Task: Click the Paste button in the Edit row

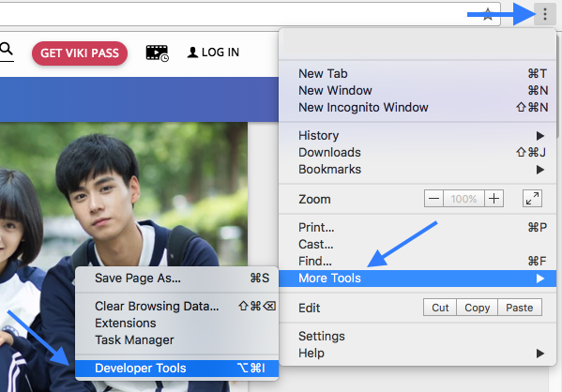Action: tap(520, 308)
